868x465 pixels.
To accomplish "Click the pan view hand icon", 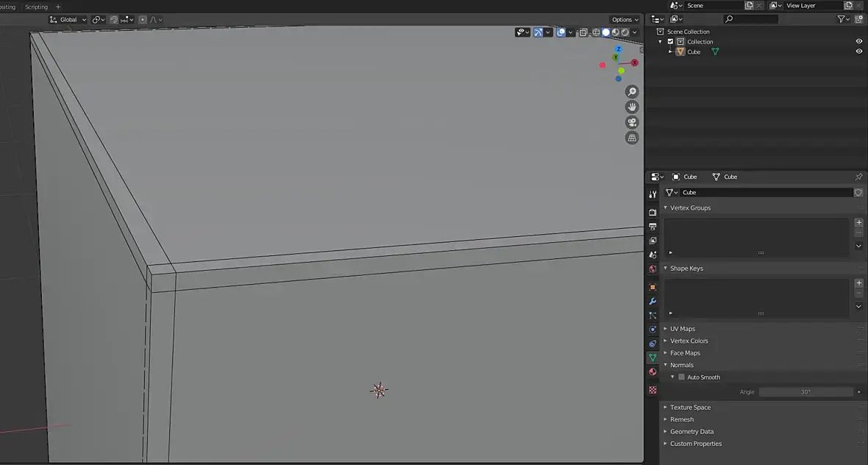I will pos(632,107).
